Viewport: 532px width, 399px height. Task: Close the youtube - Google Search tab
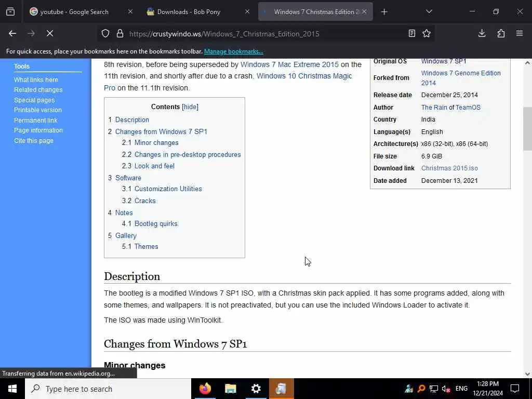[130, 11]
